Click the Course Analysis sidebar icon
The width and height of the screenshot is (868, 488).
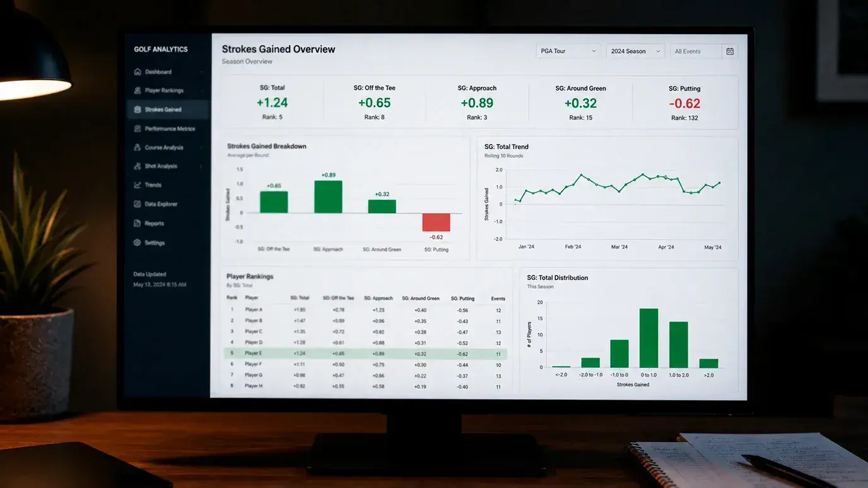pos(138,148)
